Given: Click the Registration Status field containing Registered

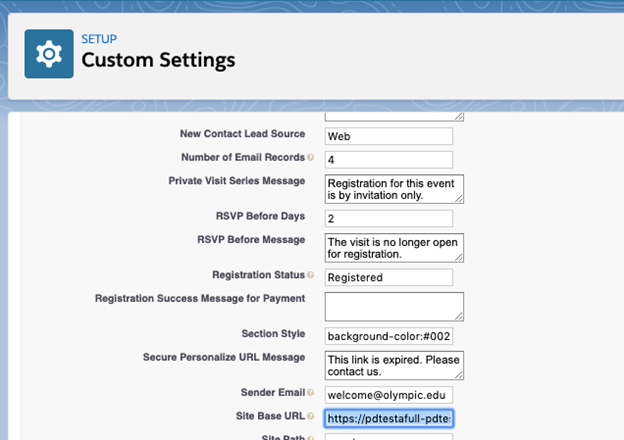Looking at the screenshot, I should (388, 277).
